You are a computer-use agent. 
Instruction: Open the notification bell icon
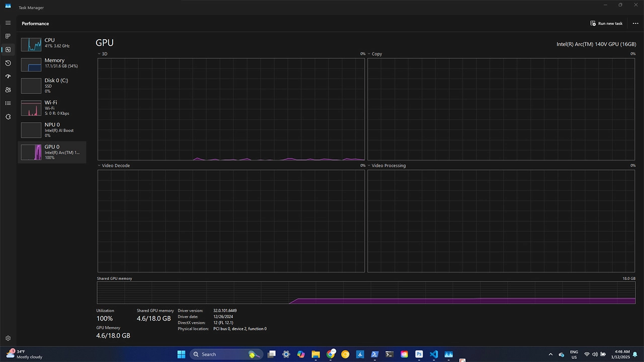[x=635, y=354]
